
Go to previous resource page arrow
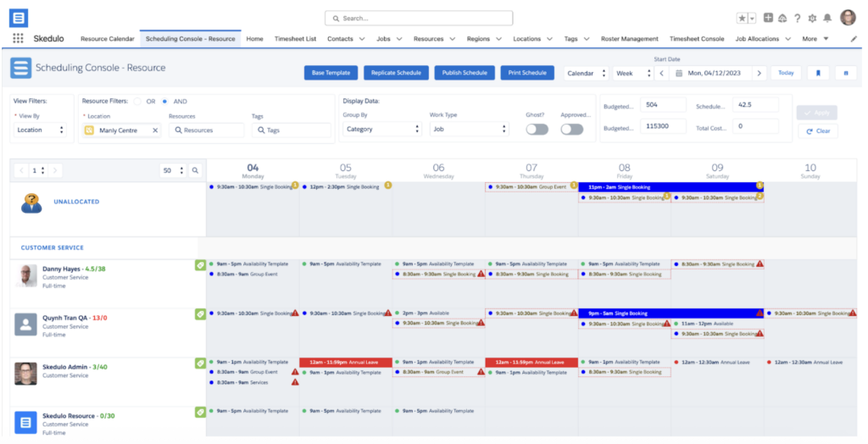point(21,170)
